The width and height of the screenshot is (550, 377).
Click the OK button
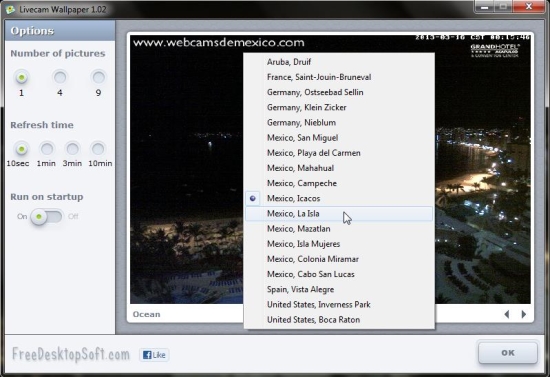508,353
